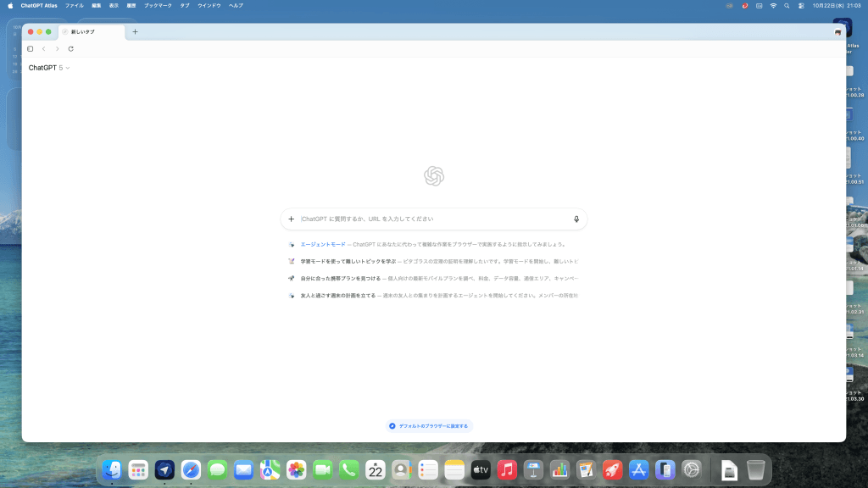Open Safari from the Dock
The image size is (868, 488).
191,469
